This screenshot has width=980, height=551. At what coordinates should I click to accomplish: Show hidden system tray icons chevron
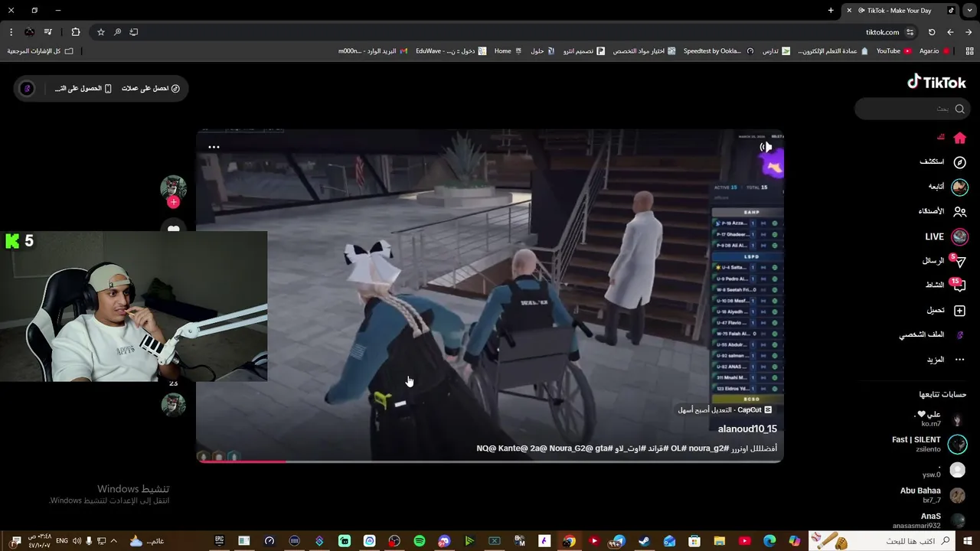114,541
